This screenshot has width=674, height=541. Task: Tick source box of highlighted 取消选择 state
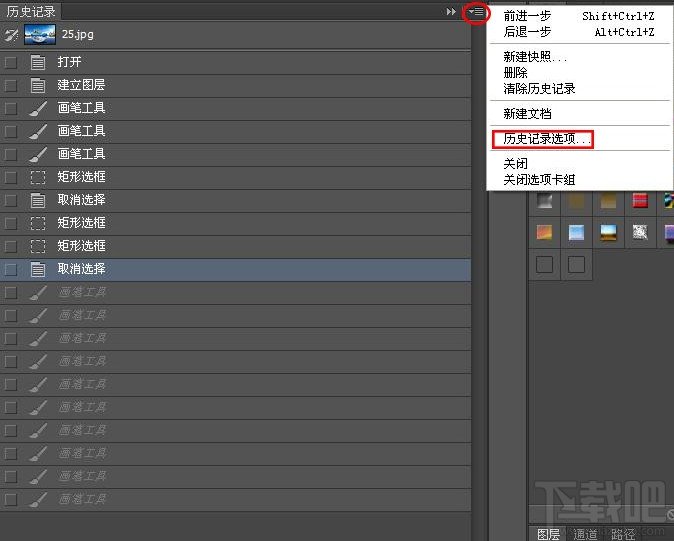click(11, 270)
